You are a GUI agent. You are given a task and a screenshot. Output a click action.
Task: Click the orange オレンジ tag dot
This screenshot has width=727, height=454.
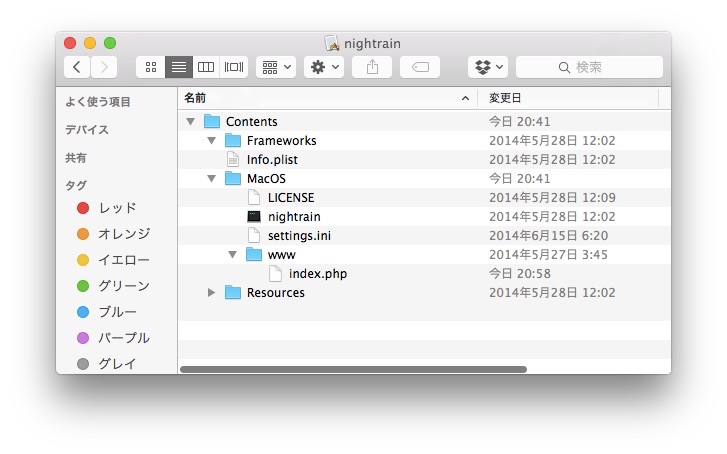coord(83,234)
